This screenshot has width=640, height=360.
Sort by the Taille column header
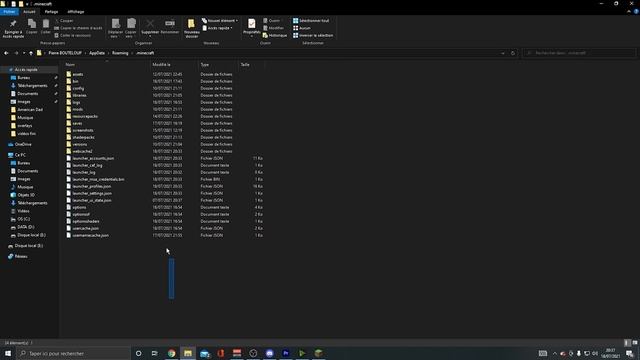[251, 64]
